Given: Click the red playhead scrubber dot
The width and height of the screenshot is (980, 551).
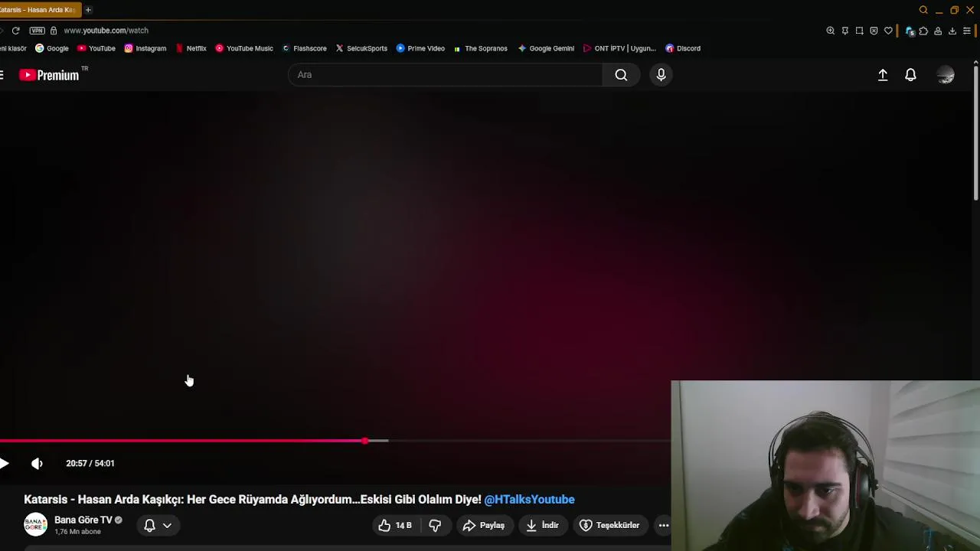Looking at the screenshot, I should click(x=365, y=441).
